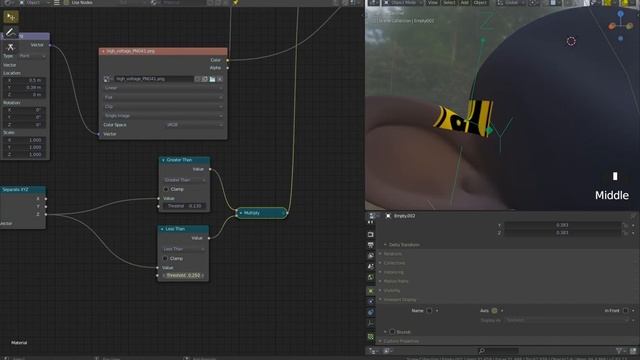The image size is (640, 360).
Task: Open the Object Constraints tab icon
Action: pyautogui.click(x=371, y=312)
